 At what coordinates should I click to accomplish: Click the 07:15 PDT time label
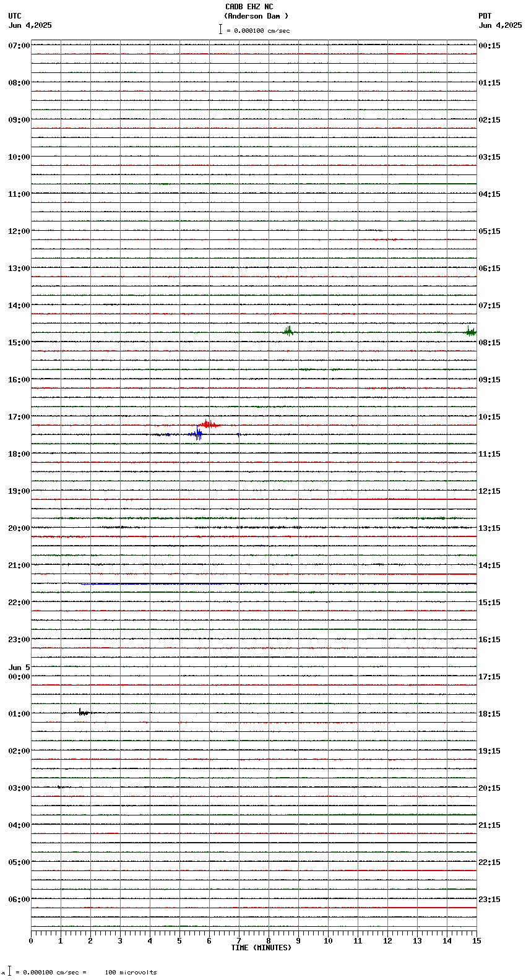489,306
